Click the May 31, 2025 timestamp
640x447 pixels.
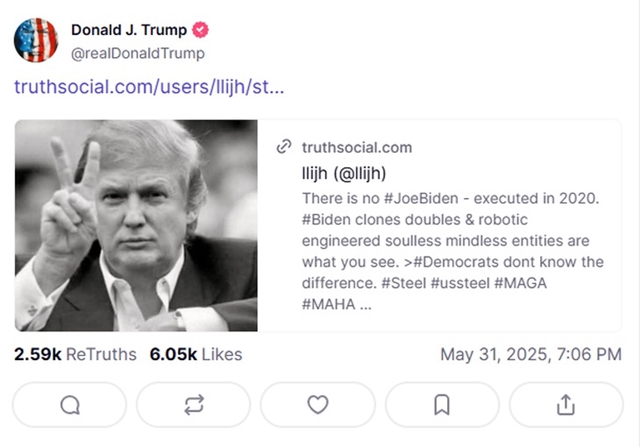point(531,354)
